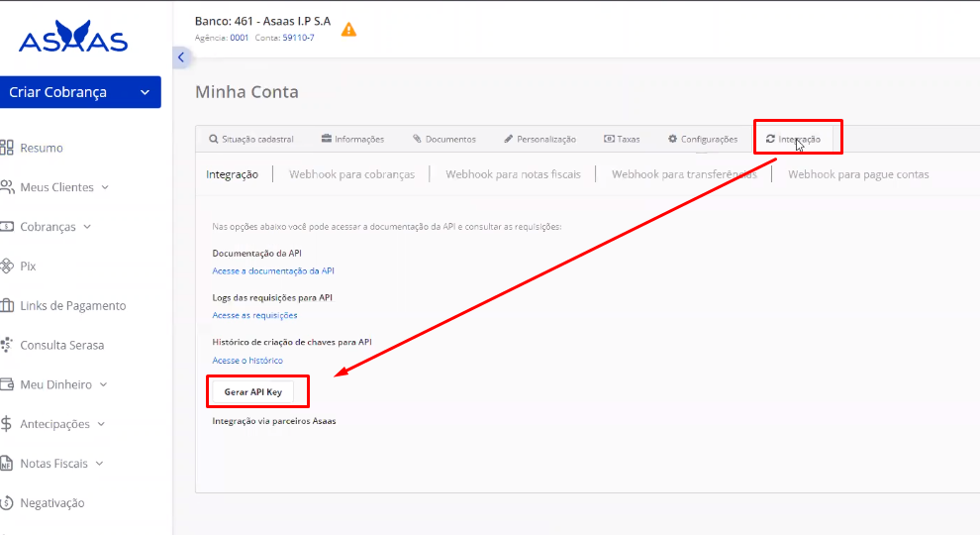Open the Acesse o histórico link
Viewport: 980px width, 535px height.
tap(247, 361)
